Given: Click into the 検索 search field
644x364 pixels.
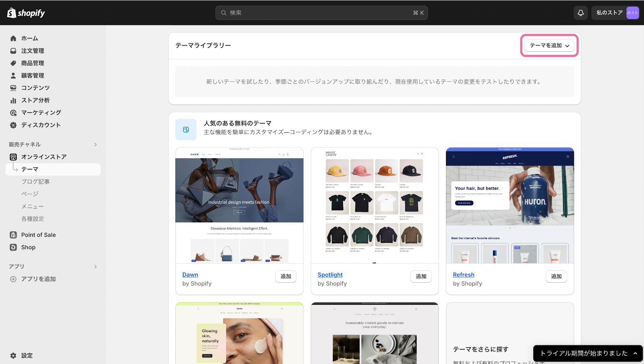Looking at the screenshot, I should point(322,13).
